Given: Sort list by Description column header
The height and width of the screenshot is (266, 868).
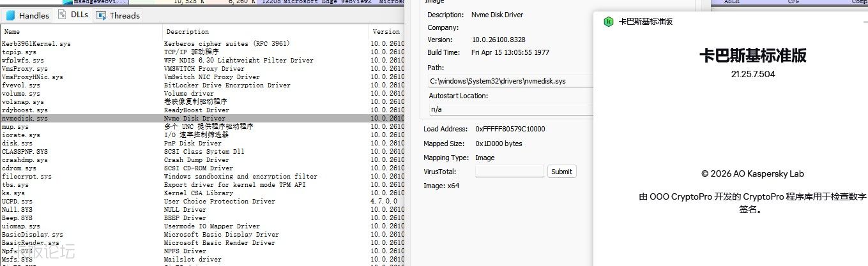Looking at the screenshot, I should [x=266, y=31].
